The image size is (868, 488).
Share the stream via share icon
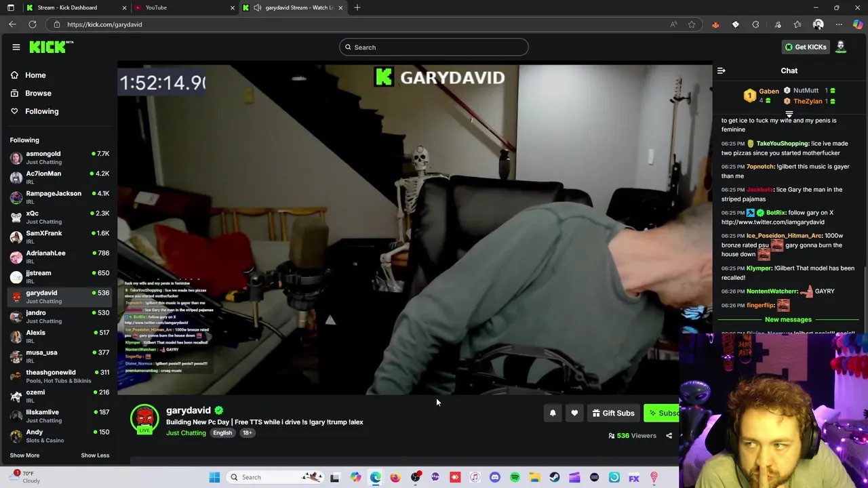[x=669, y=436]
